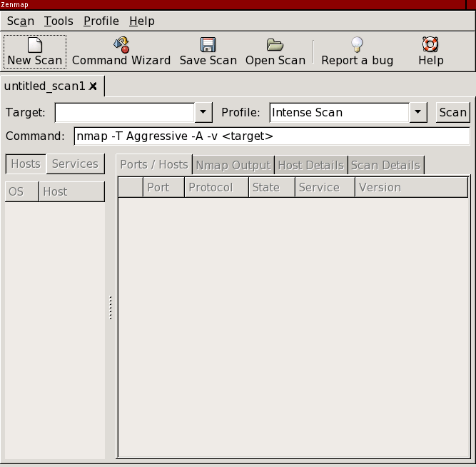Sort by Service column header
Screen dimensions: 476x467
tap(325, 188)
